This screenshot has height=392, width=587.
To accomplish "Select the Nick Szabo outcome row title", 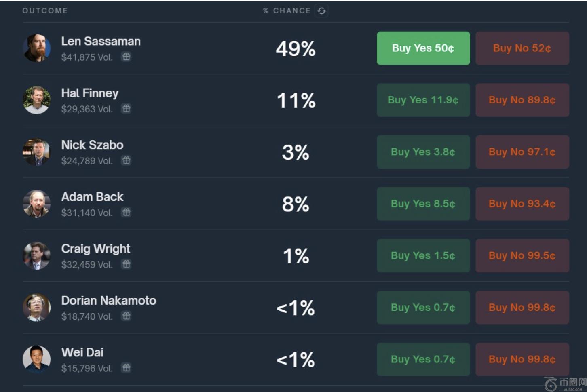I will pos(92,145).
